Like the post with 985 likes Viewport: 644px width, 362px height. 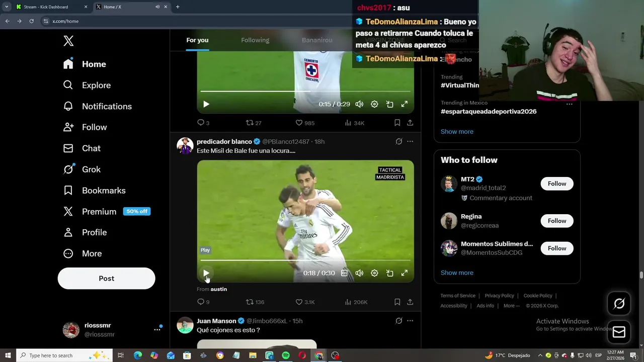pos(304,123)
